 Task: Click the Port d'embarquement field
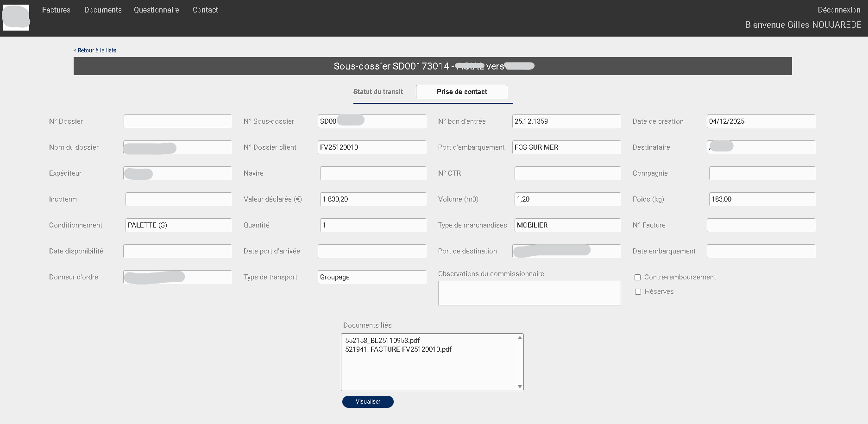click(566, 147)
